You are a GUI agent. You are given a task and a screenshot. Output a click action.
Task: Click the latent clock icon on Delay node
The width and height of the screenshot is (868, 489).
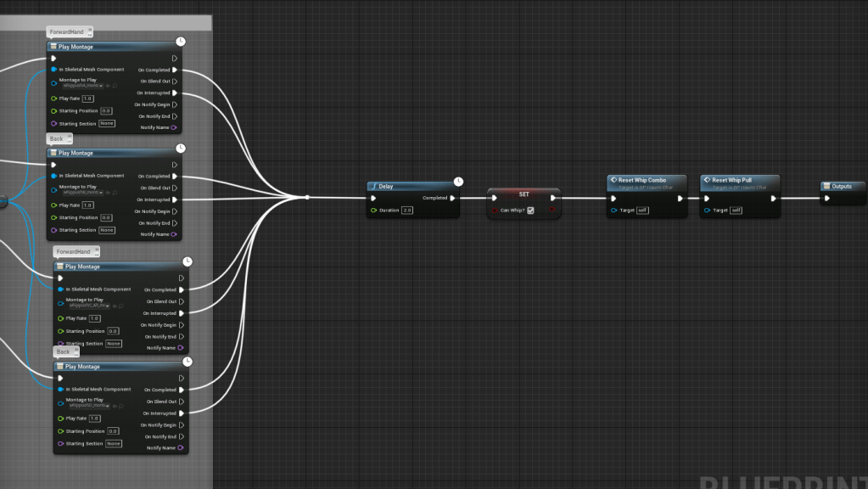459,181
